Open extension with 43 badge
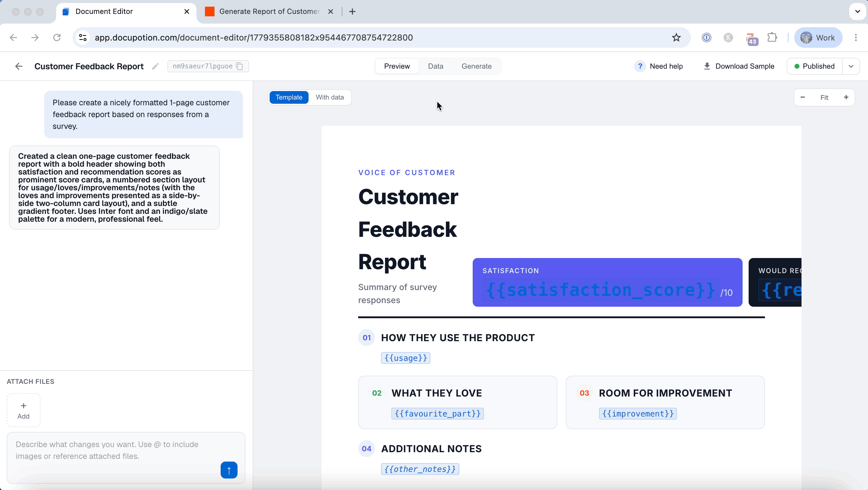The width and height of the screenshot is (868, 490). point(751,38)
